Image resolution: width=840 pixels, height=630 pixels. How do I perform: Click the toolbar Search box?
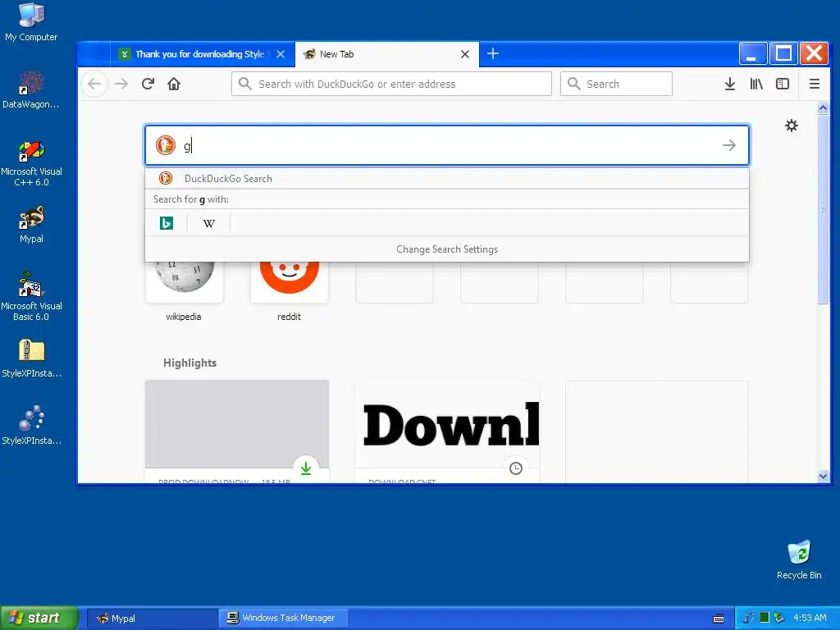point(616,84)
